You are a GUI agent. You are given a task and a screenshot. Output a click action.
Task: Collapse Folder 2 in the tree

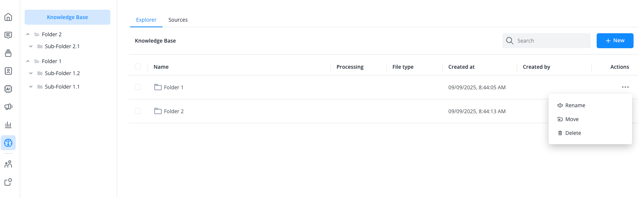[28, 34]
